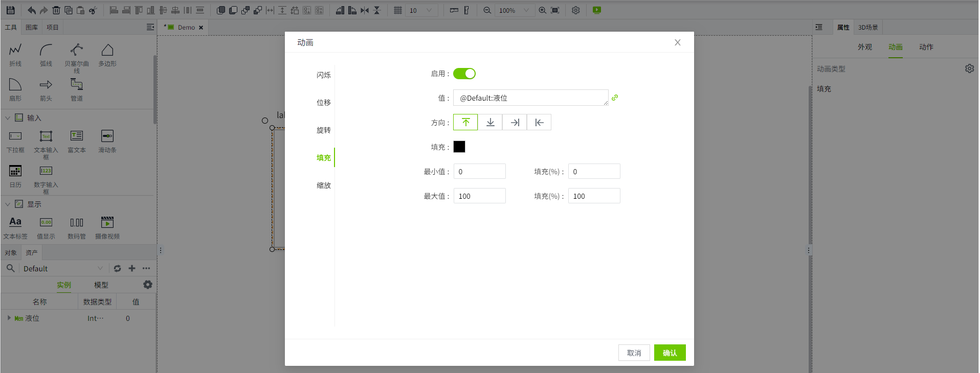Select the pipe (管道) tool icon
The height and width of the screenshot is (373, 980).
[x=77, y=85]
